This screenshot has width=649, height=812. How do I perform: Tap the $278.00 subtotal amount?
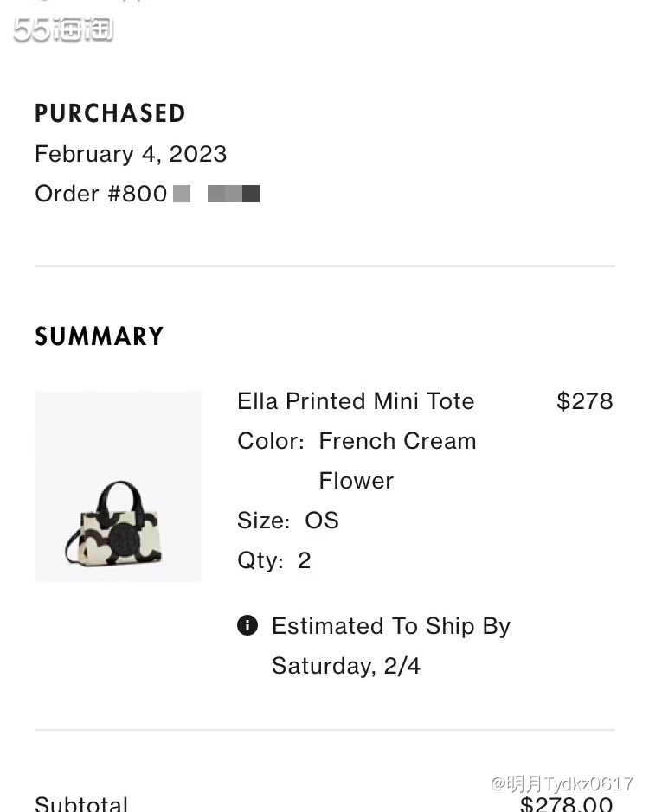pyautogui.click(x=566, y=804)
